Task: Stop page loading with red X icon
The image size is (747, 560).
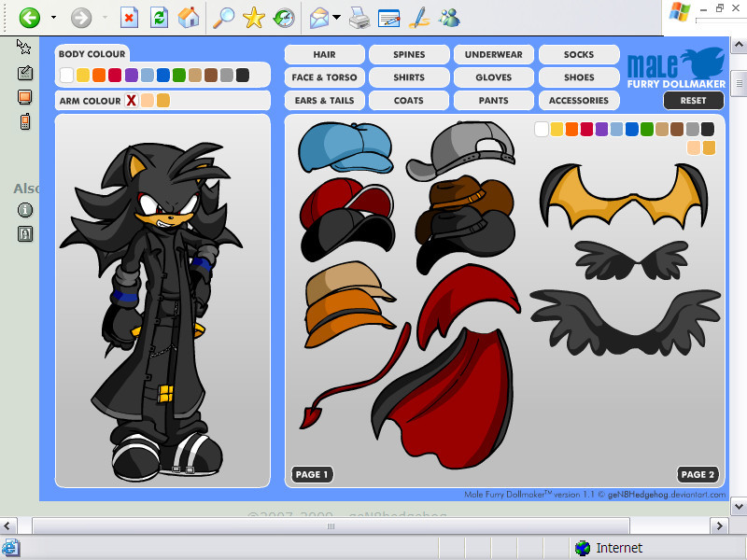Action: (x=129, y=18)
